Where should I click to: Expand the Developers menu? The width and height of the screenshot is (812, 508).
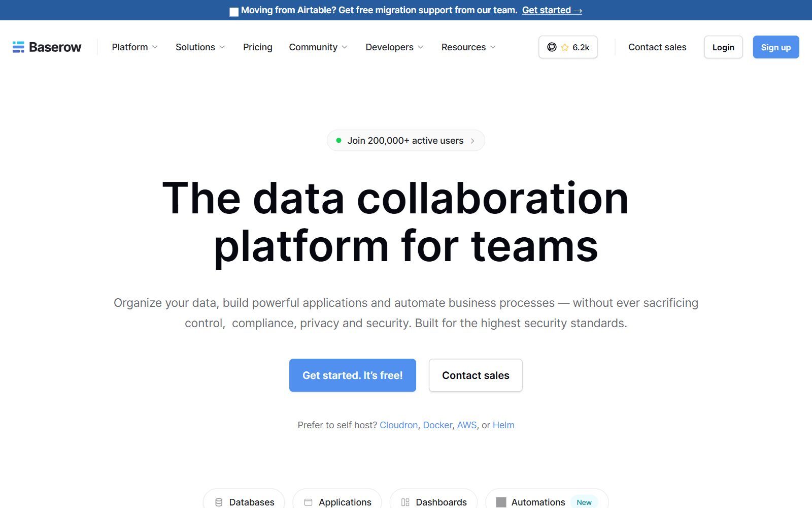pyautogui.click(x=394, y=47)
